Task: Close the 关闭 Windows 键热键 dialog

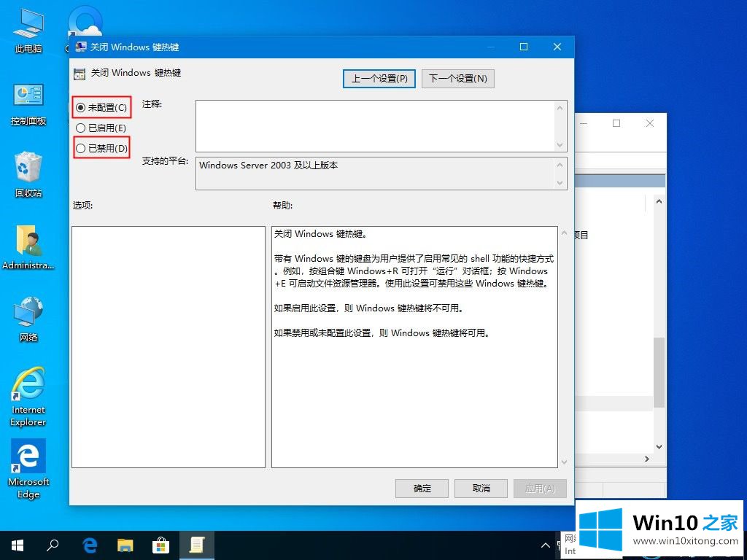Action: click(557, 47)
